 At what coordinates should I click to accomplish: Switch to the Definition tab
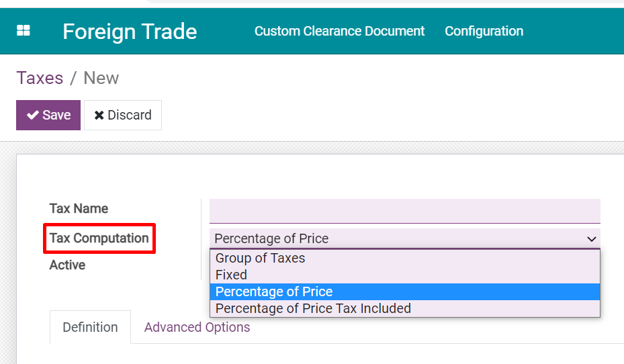point(90,327)
